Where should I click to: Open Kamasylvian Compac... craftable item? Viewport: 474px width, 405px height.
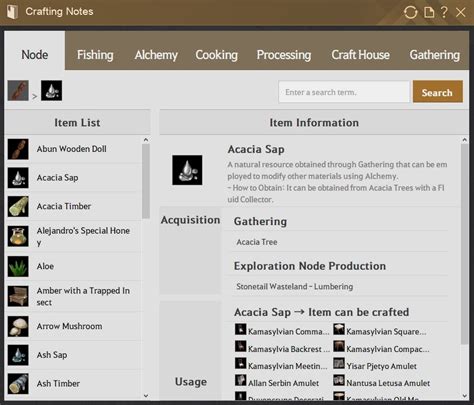[x=388, y=349]
